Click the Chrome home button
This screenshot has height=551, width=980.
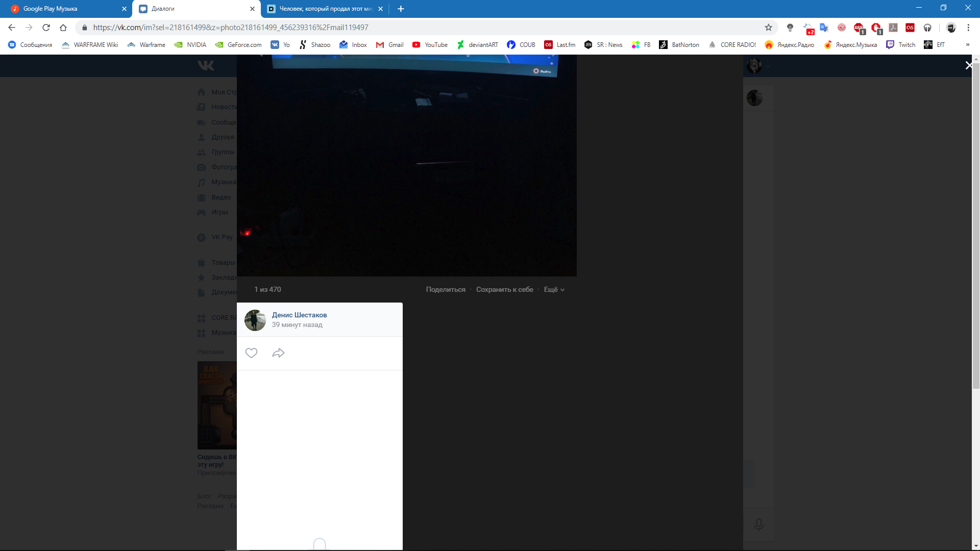63,28
